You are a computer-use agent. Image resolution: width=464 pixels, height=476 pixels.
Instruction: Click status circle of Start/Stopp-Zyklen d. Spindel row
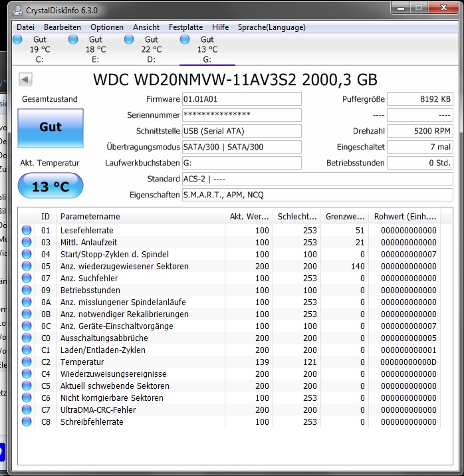27,254
